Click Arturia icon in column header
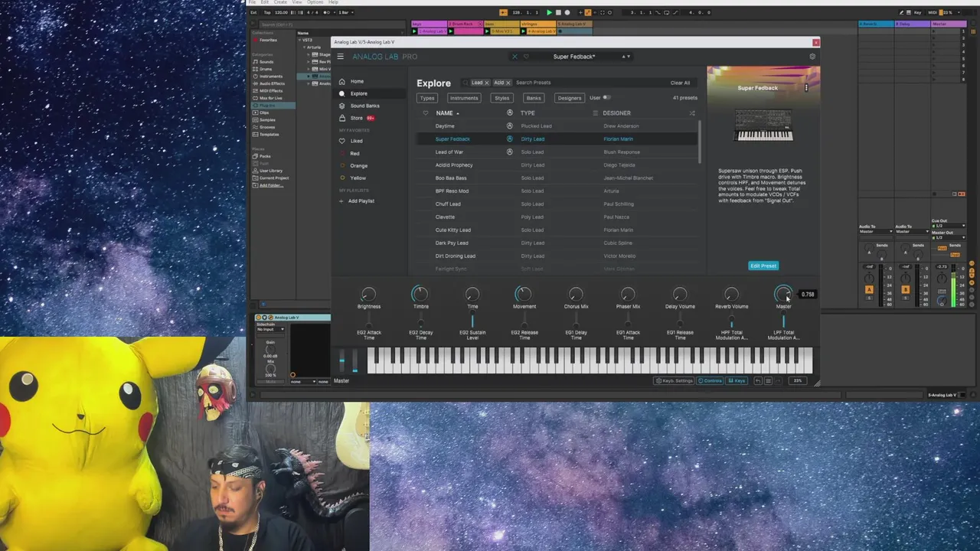 click(510, 113)
